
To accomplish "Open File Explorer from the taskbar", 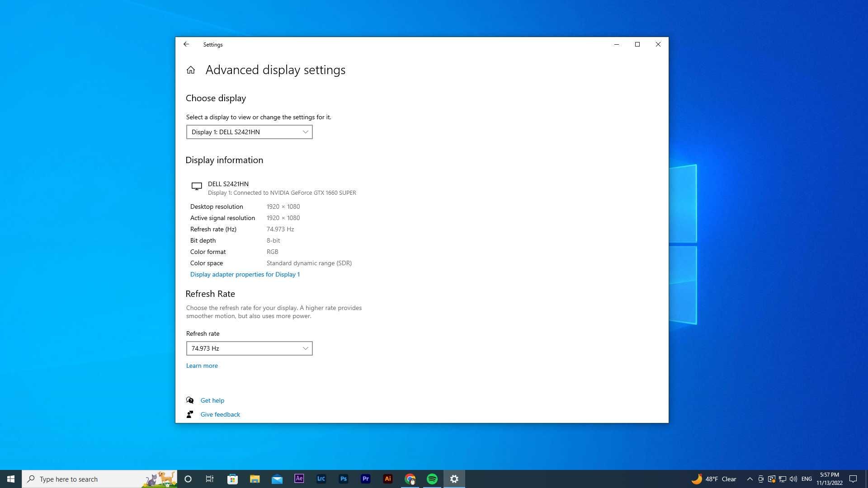I will click(x=255, y=479).
